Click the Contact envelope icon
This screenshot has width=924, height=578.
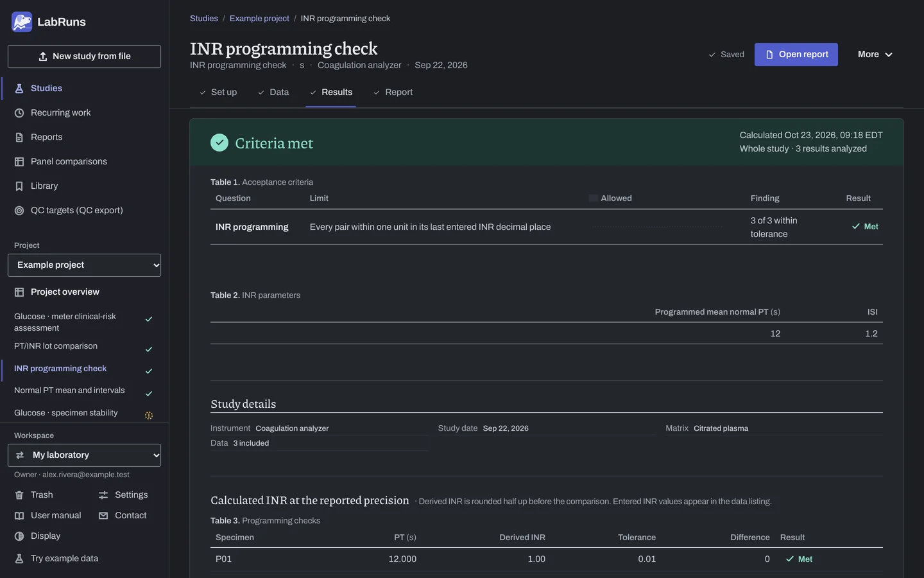[103, 516]
